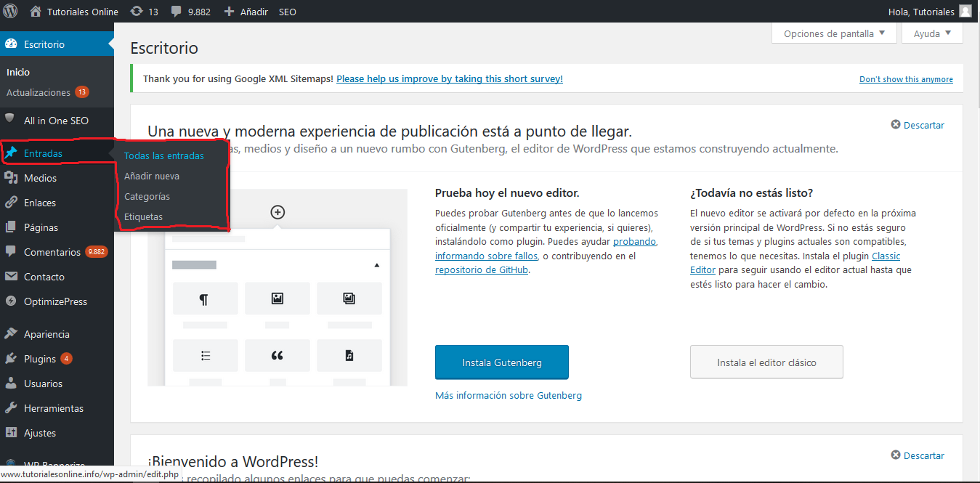Dismiss the Bienvenido a WordPress panel
The width and height of the screenshot is (980, 483).
(918, 455)
